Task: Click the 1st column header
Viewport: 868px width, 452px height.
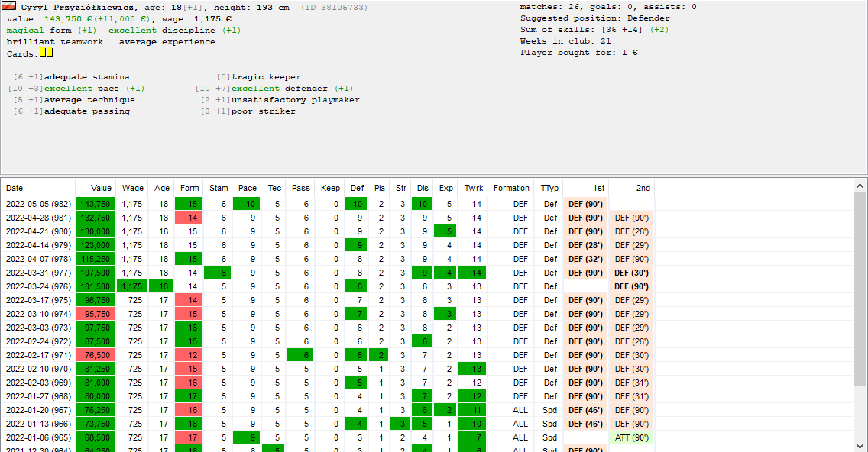Action: (586, 188)
